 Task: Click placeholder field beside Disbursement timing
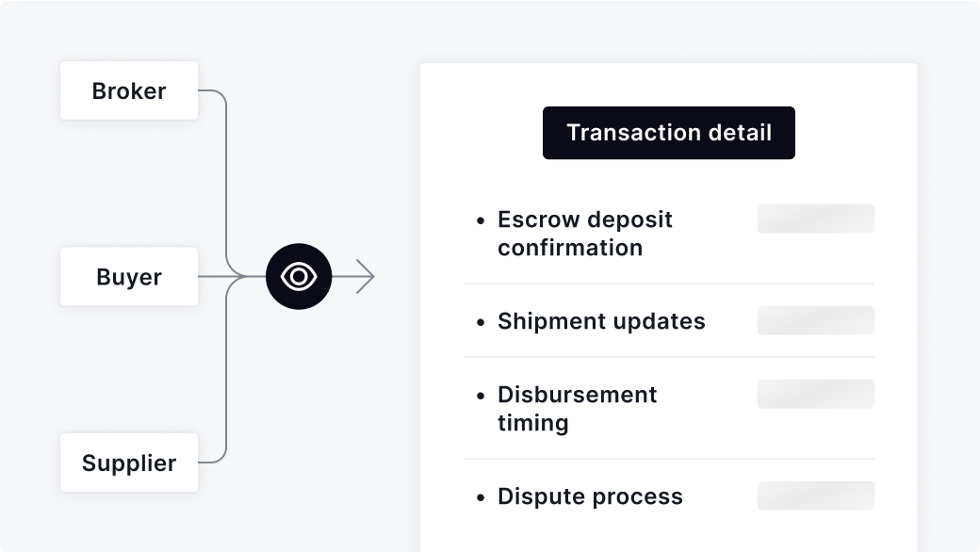pos(816,394)
